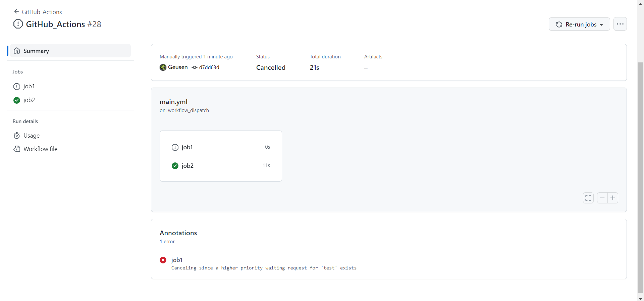
Task: Click the 'Manually triggered 1 minute ago' text
Action: 196,57
